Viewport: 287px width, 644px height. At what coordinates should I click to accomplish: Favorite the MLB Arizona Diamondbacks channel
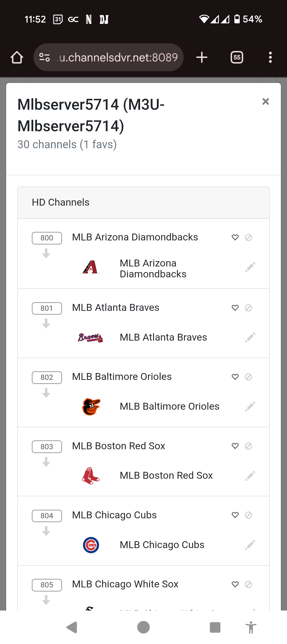click(235, 237)
